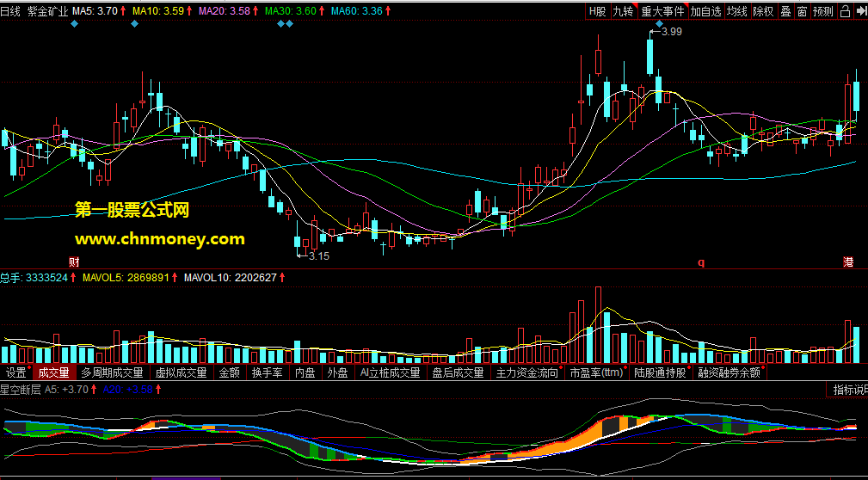Click the A20: +3.58 value
This screenshot has height=480, width=868.
point(128,389)
